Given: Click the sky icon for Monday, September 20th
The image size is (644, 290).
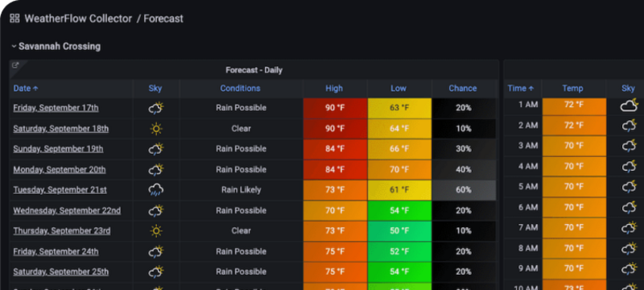Looking at the screenshot, I should pos(155,170).
